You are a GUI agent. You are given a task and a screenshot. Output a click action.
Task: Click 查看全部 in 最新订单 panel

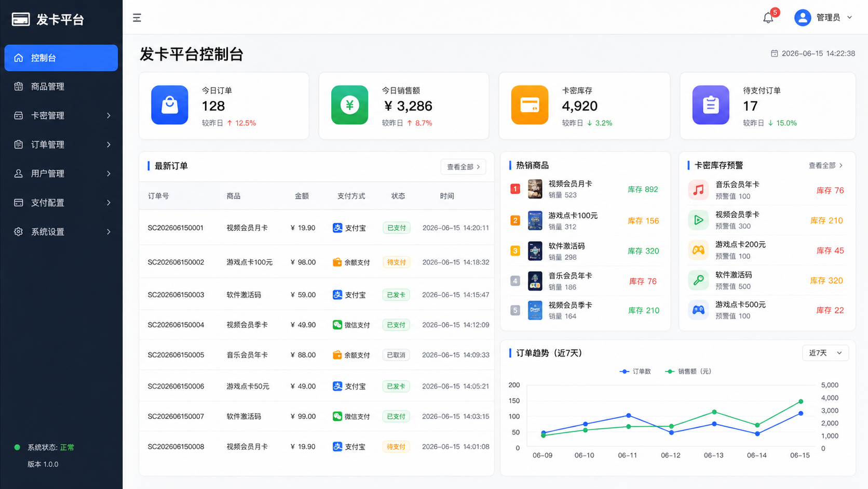tap(464, 167)
